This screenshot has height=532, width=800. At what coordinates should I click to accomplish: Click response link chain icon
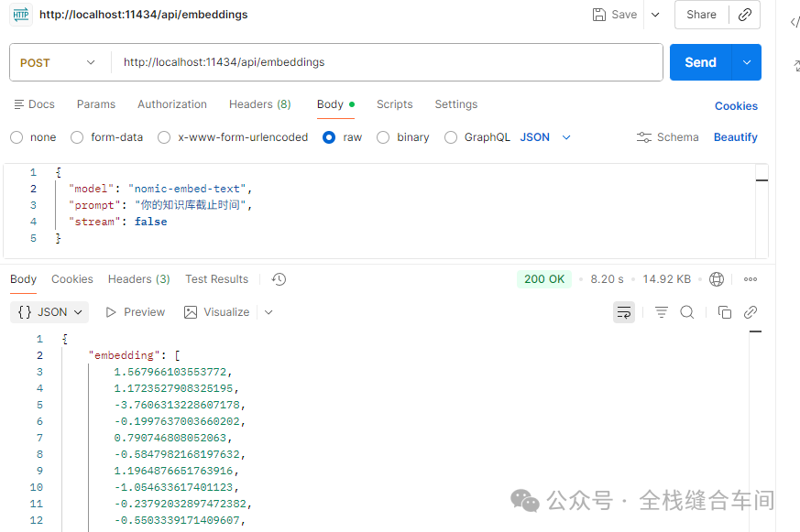(x=751, y=312)
